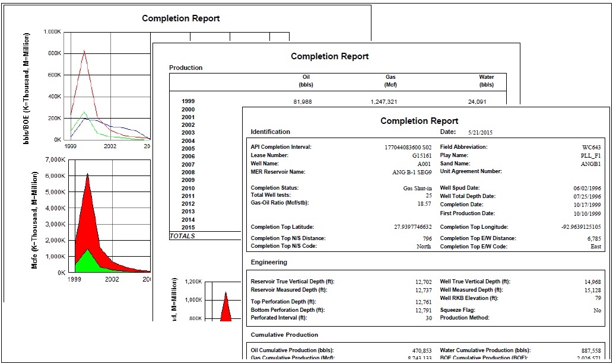Select Reservoir True Vertical Depth value 12,702
This screenshot has width=613, height=364.
[424, 282]
